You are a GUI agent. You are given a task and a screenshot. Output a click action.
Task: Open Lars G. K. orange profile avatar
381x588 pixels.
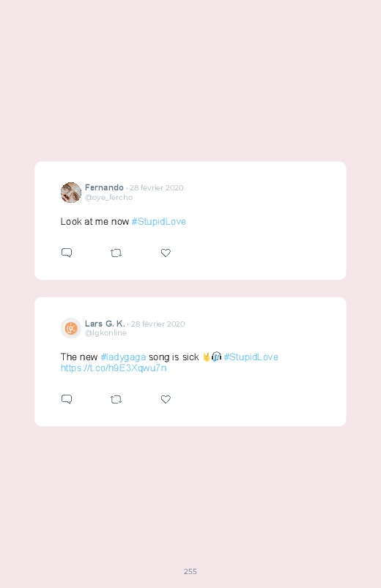(71, 328)
